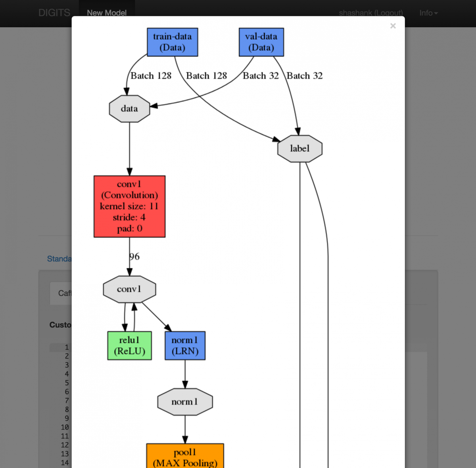Screen dimensions: 476x468
Task: Click the shashank (Logout) link
Action: click(370, 13)
